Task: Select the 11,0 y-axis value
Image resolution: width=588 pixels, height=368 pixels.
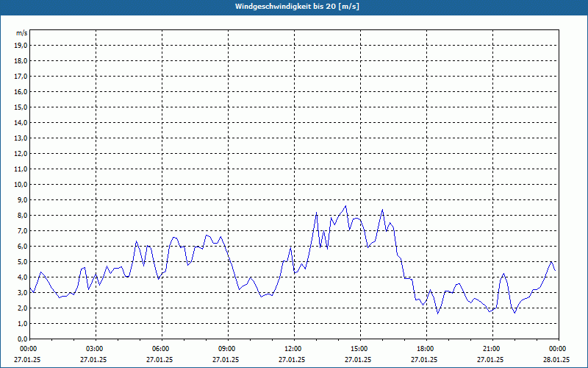Action: click(21, 169)
